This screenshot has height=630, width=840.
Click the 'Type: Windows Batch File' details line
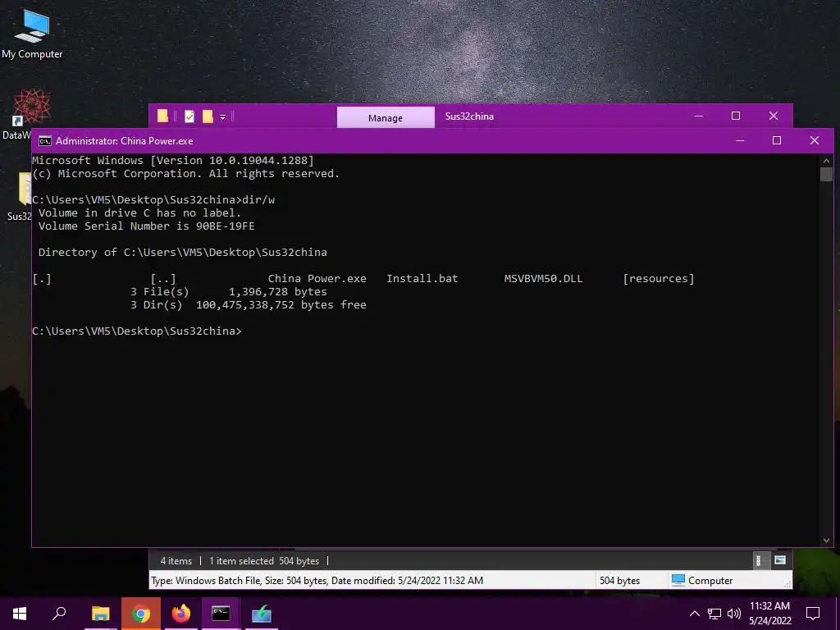(x=317, y=580)
